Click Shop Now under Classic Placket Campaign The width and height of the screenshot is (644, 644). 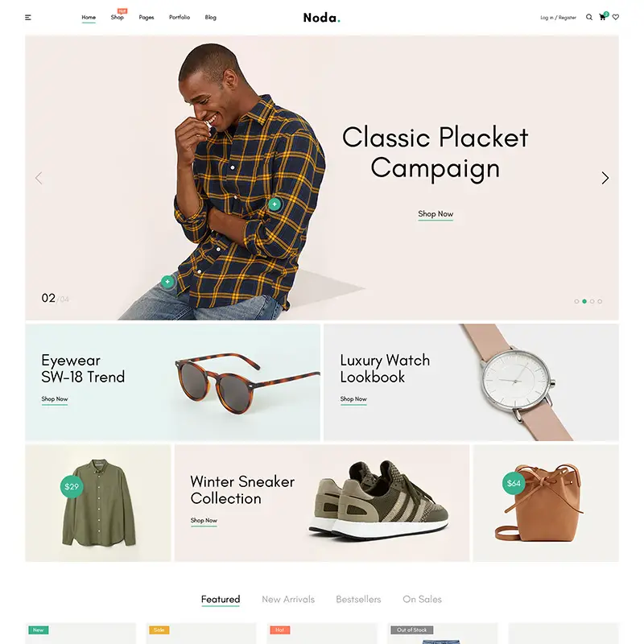pyautogui.click(x=436, y=214)
